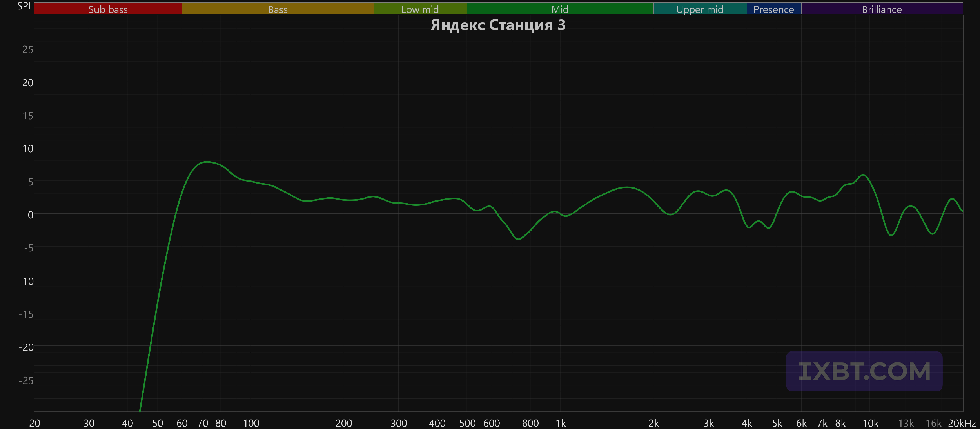Click the 800 Hz frequency label
Image resolution: width=980 pixels, height=429 pixels.
tap(530, 423)
